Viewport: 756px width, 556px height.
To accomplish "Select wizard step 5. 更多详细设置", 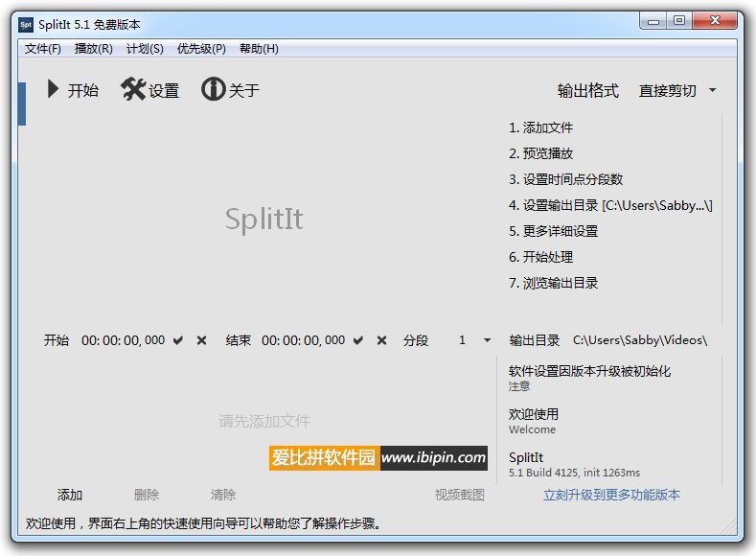I will (553, 231).
